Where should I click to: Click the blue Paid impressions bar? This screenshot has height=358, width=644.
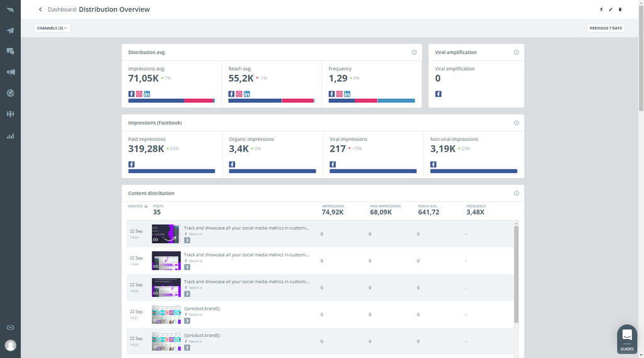coord(171,171)
